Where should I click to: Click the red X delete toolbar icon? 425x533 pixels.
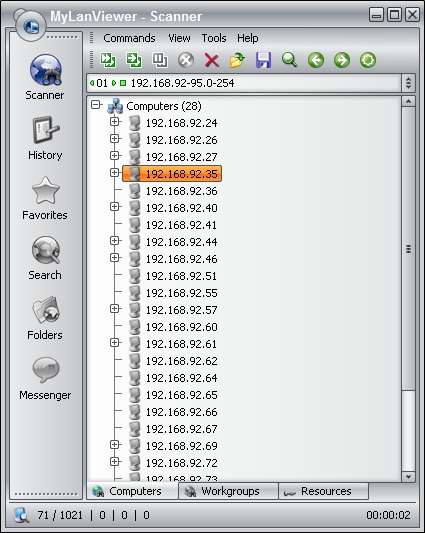211,60
